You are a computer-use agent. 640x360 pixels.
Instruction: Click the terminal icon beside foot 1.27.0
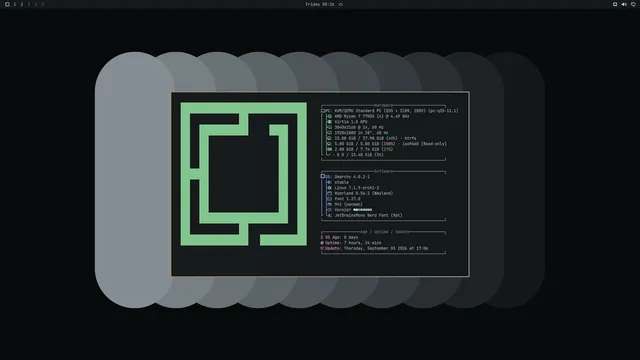click(x=329, y=199)
